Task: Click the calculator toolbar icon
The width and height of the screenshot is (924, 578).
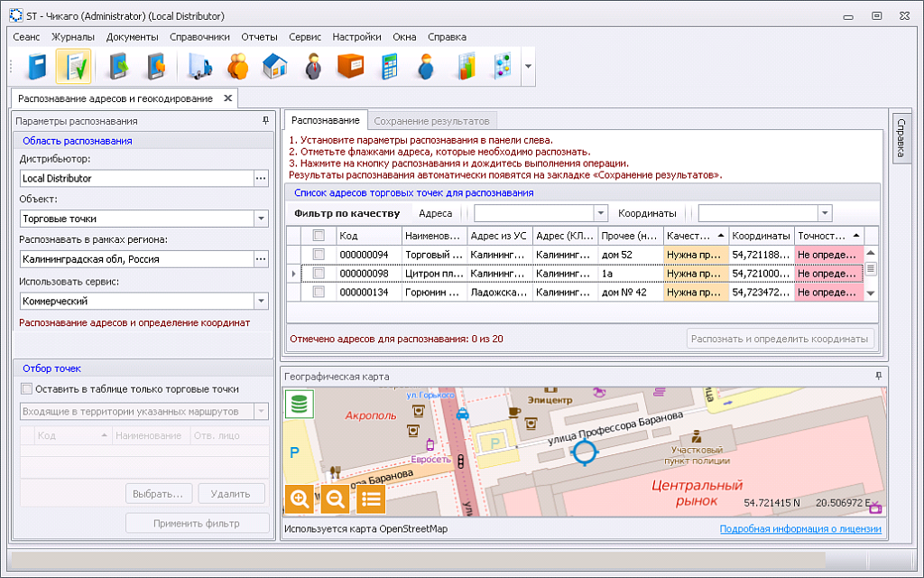Action: 388,66
